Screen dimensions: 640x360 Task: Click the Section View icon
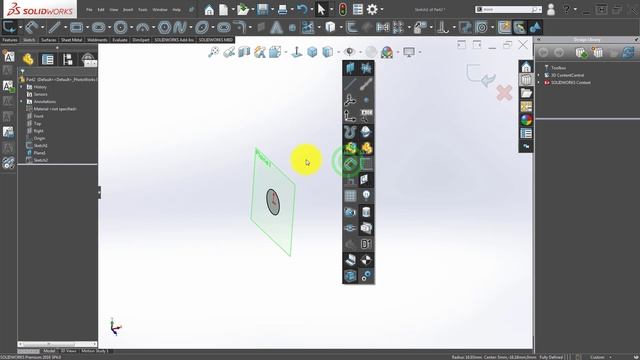244,52
